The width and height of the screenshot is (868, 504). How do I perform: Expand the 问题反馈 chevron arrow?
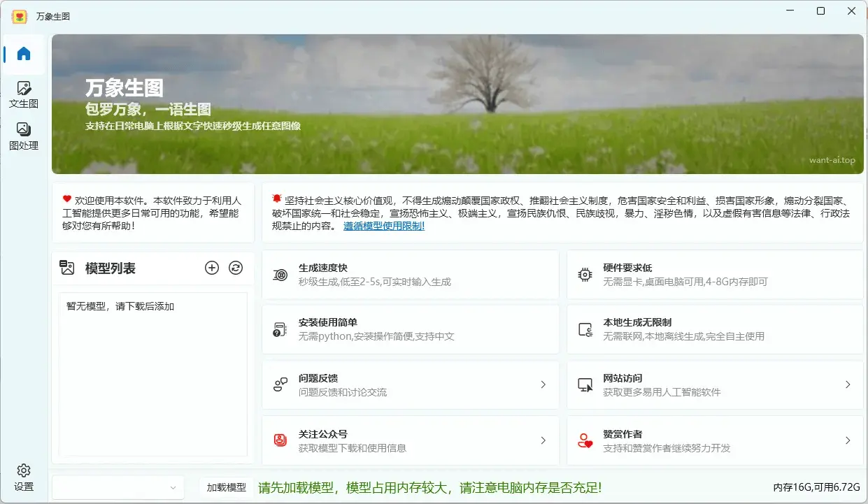click(x=543, y=384)
